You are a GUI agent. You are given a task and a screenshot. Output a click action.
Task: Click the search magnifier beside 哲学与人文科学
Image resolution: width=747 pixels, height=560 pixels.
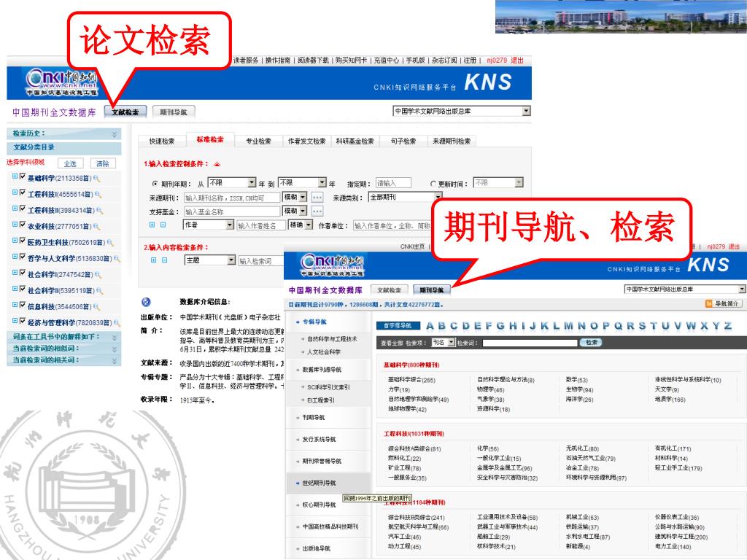[117, 259]
